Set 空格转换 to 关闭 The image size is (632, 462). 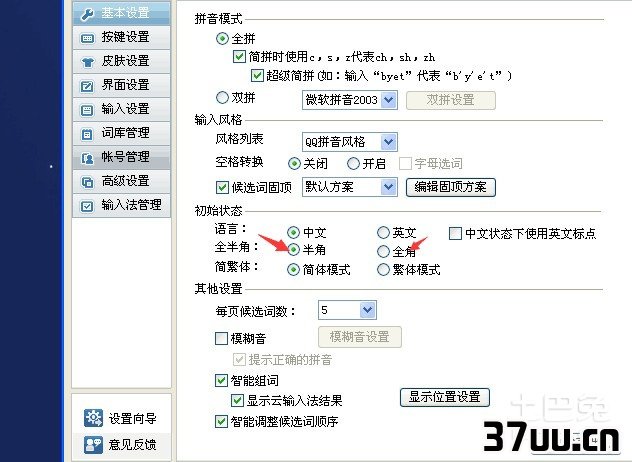294,163
